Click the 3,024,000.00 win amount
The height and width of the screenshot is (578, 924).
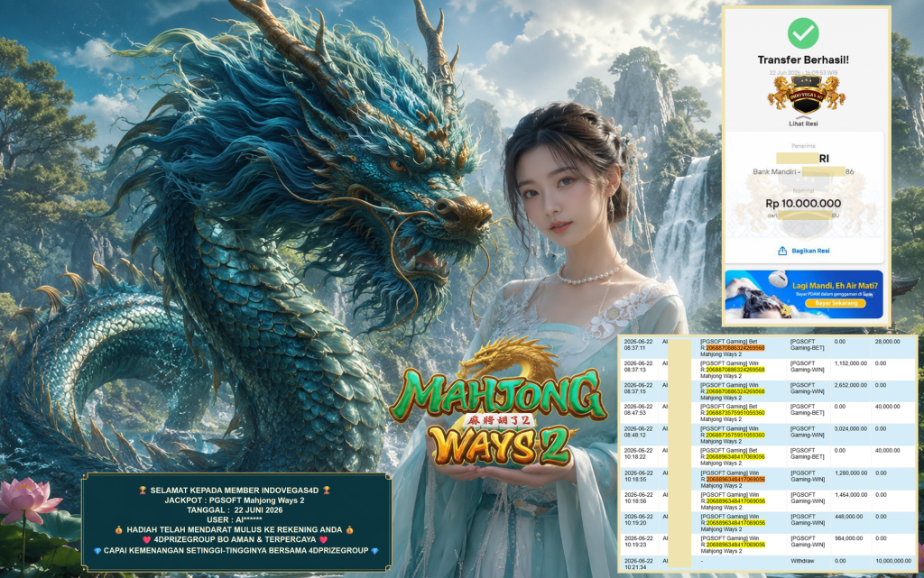point(850,428)
